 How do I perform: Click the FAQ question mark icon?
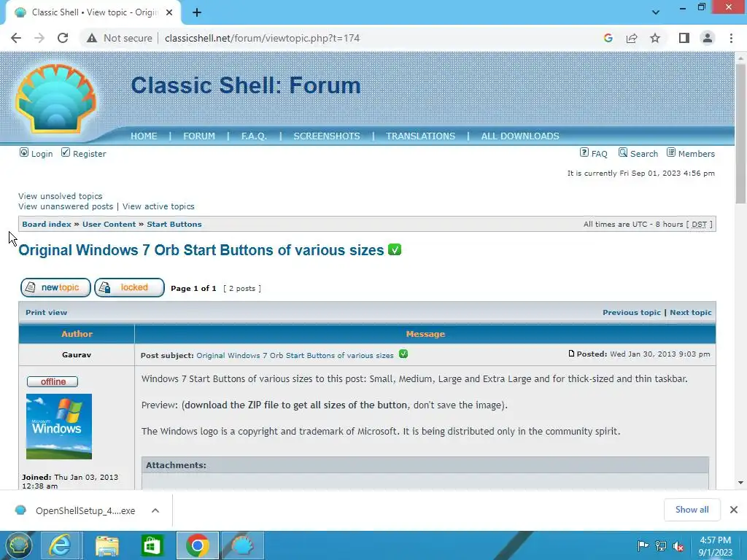click(584, 152)
